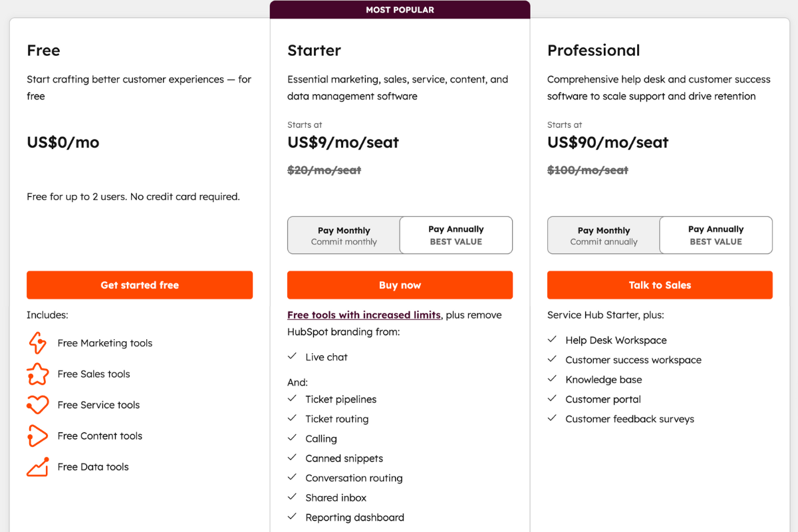Click the checkmark beside Shared inbox

(292, 497)
